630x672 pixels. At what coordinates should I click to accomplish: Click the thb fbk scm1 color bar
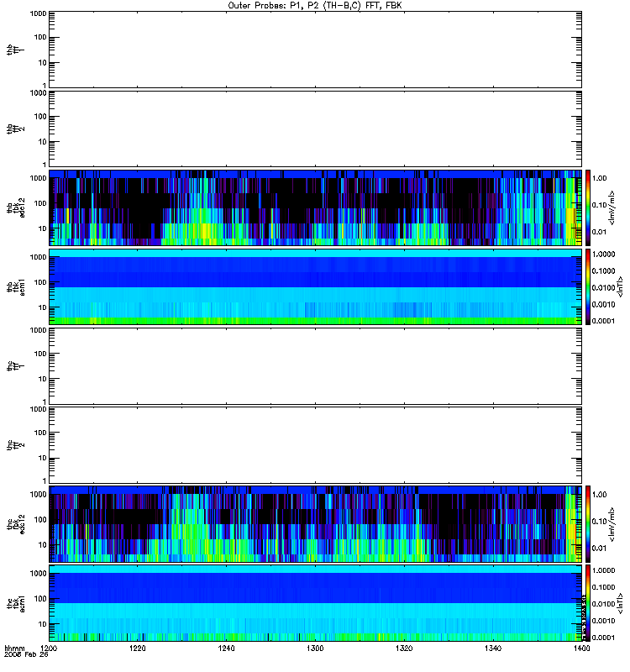tap(588, 286)
